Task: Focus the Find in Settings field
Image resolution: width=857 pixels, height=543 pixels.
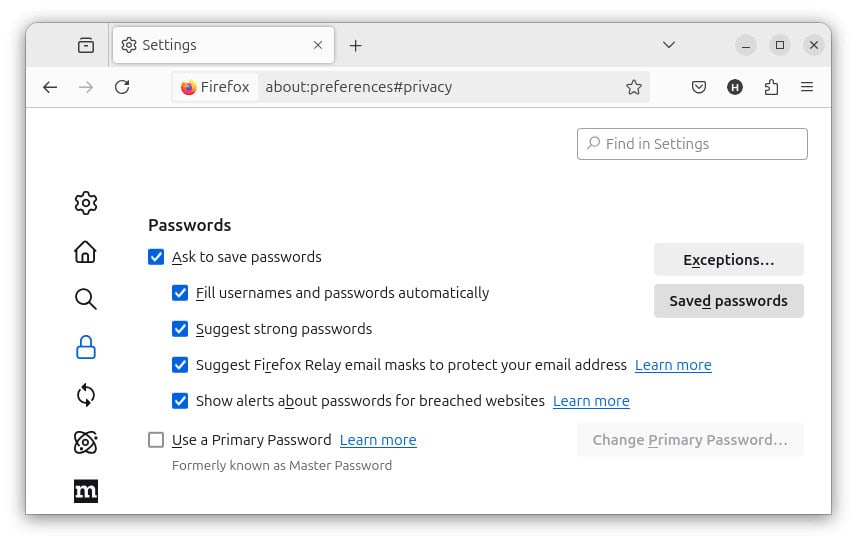Action: [x=700, y=144]
